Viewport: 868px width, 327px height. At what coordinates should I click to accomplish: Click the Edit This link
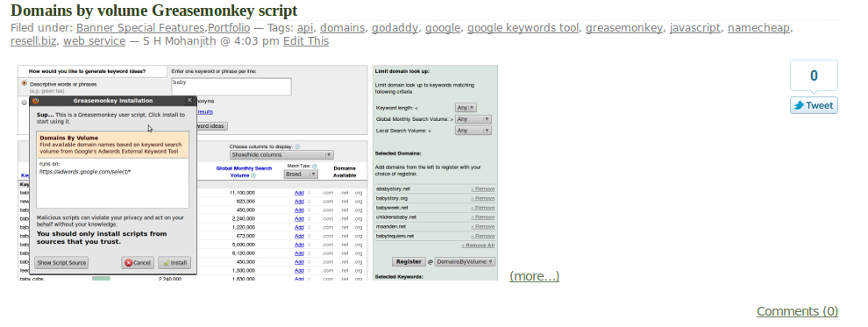(x=306, y=41)
